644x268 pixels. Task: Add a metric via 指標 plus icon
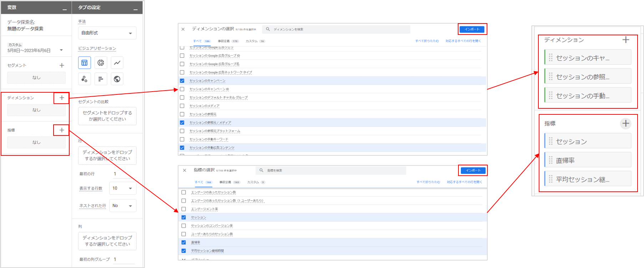pyautogui.click(x=62, y=130)
